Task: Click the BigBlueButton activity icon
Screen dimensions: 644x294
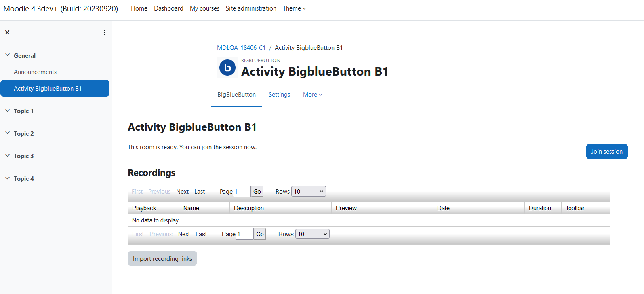Action: point(227,68)
